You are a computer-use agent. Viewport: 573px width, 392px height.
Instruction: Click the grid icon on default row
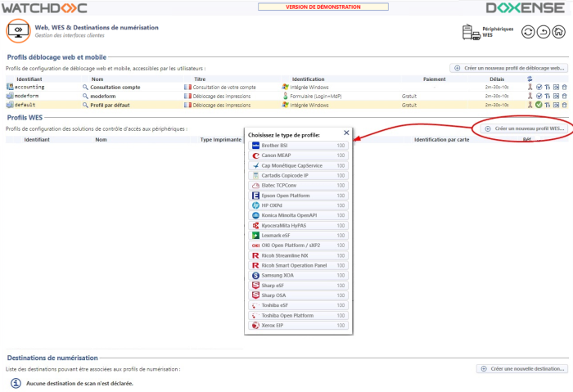coord(556,105)
